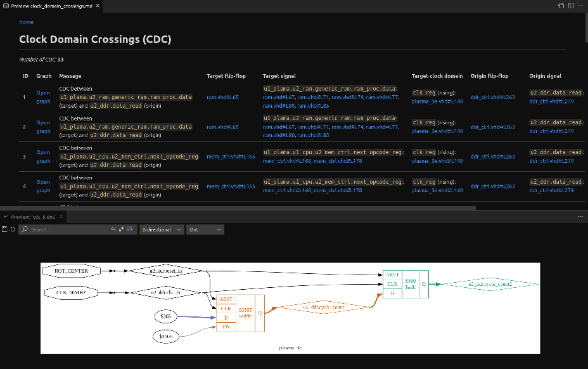The height and width of the screenshot is (369, 588).
Task: Click the save graph icon
Action: (4, 230)
